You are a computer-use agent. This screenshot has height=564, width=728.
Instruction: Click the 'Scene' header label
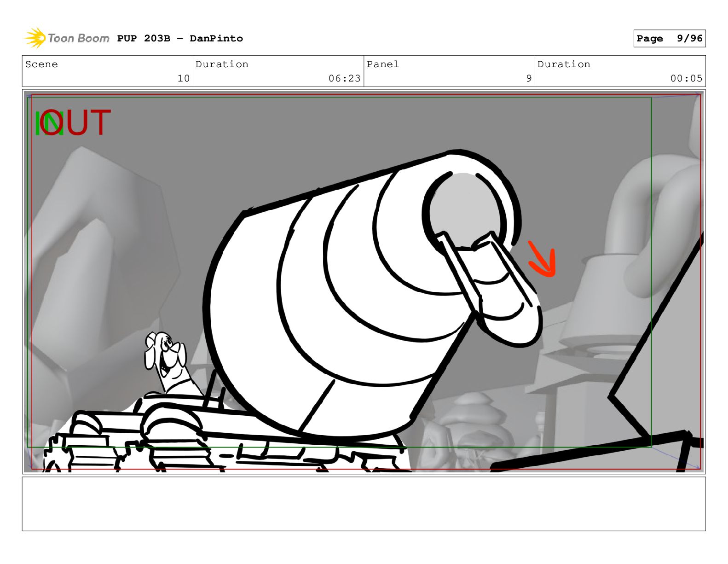click(x=41, y=64)
